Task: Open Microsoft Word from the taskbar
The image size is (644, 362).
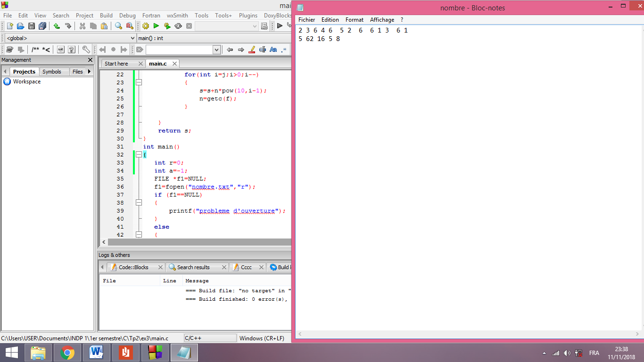Action: coord(96,353)
